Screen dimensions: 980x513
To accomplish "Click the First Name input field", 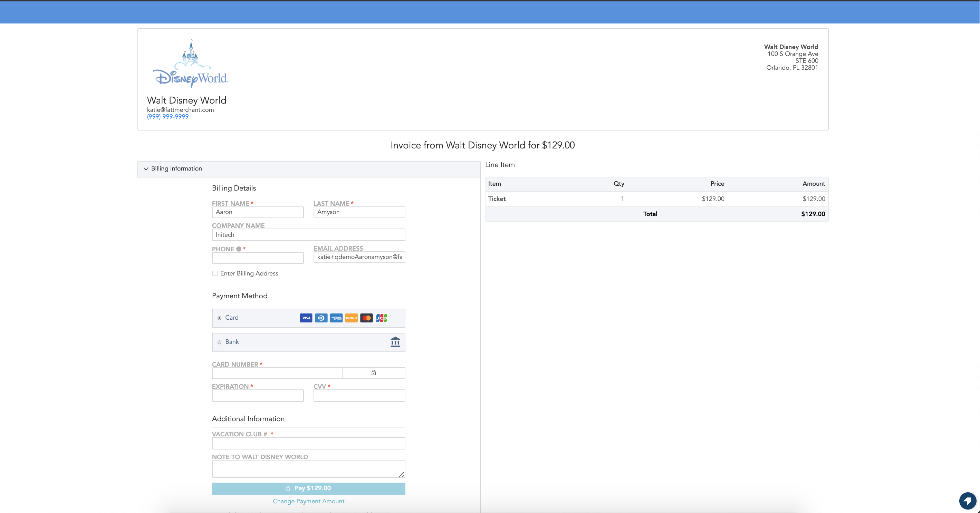I will coord(258,212).
